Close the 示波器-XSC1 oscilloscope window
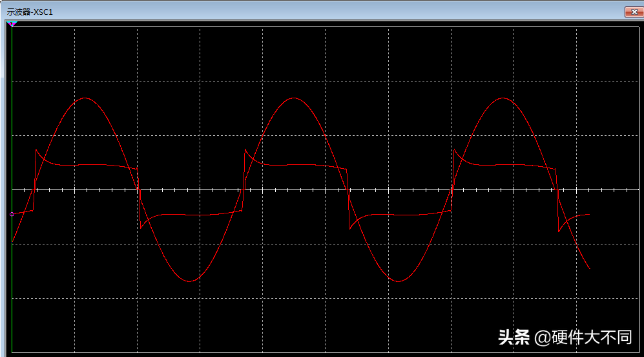The height and width of the screenshot is (357, 644). (632, 12)
